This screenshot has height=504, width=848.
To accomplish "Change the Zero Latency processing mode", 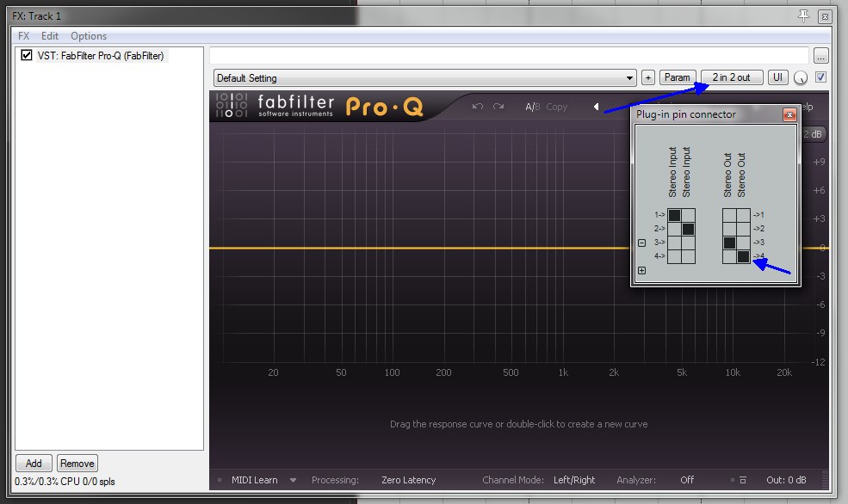I will pyautogui.click(x=408, y=480).
